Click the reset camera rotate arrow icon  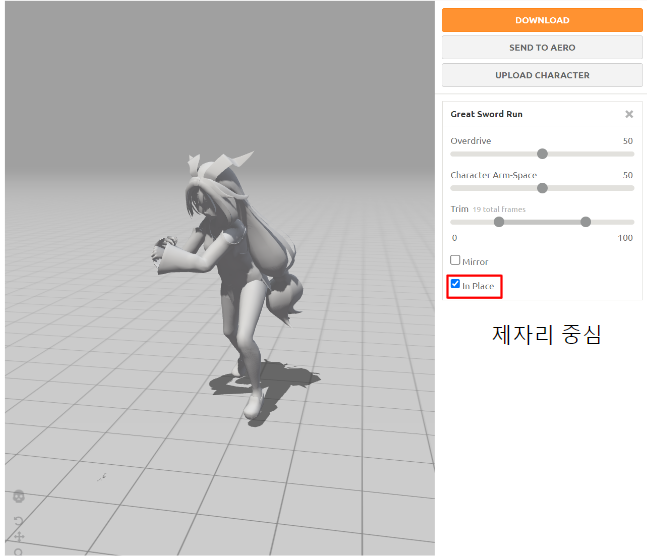coord(18,521)
